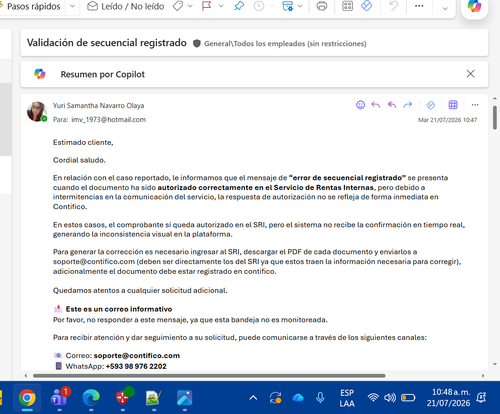This screenshot has width=500, height=414.
Task: Open the toolbar more options ellipsis
Action: [x=419, y=6]
